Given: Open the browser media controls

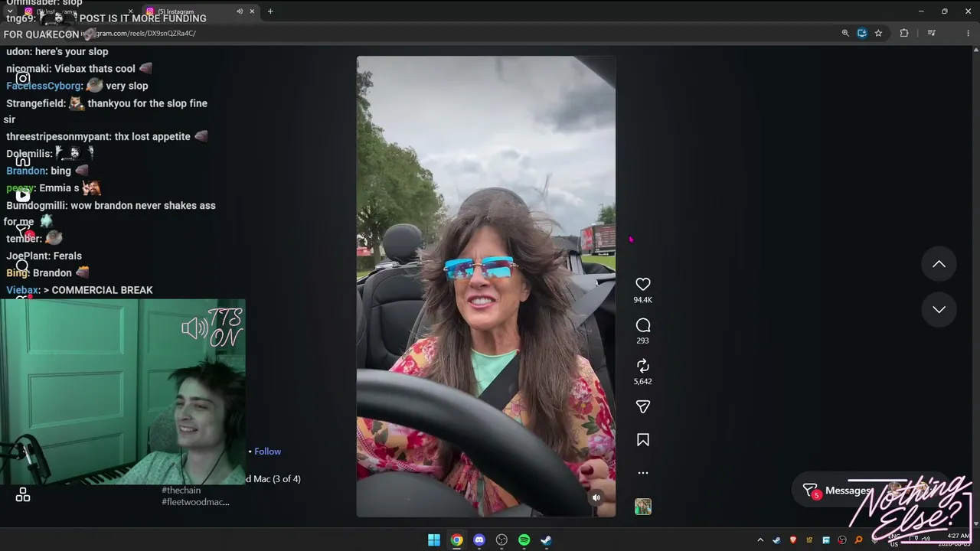Looking at the screenshot, I should click(x=932, y=33).
